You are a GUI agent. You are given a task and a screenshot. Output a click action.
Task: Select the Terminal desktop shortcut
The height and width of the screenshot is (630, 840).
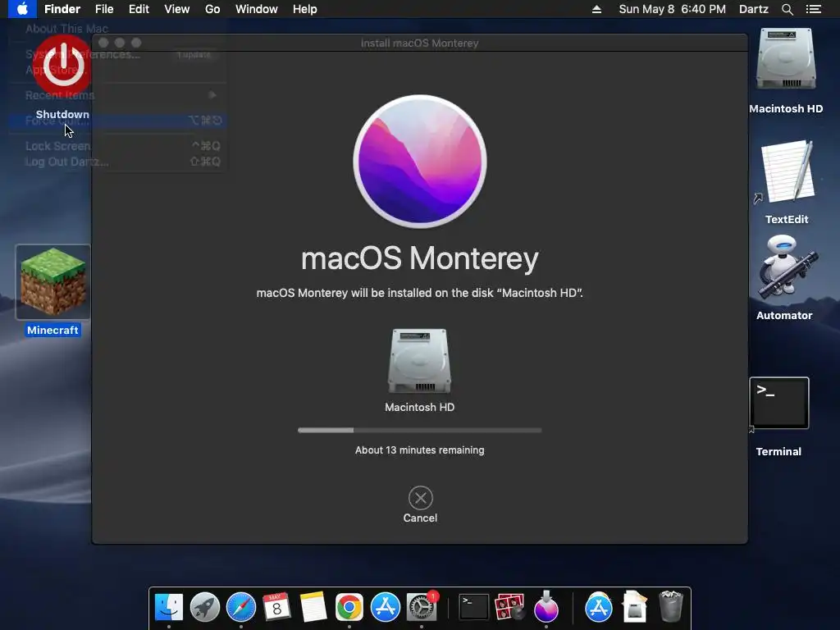click(779, 404)
